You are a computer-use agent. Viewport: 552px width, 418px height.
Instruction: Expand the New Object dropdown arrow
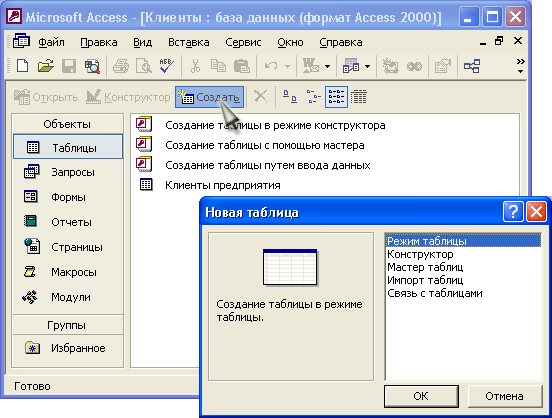[368, 66]
